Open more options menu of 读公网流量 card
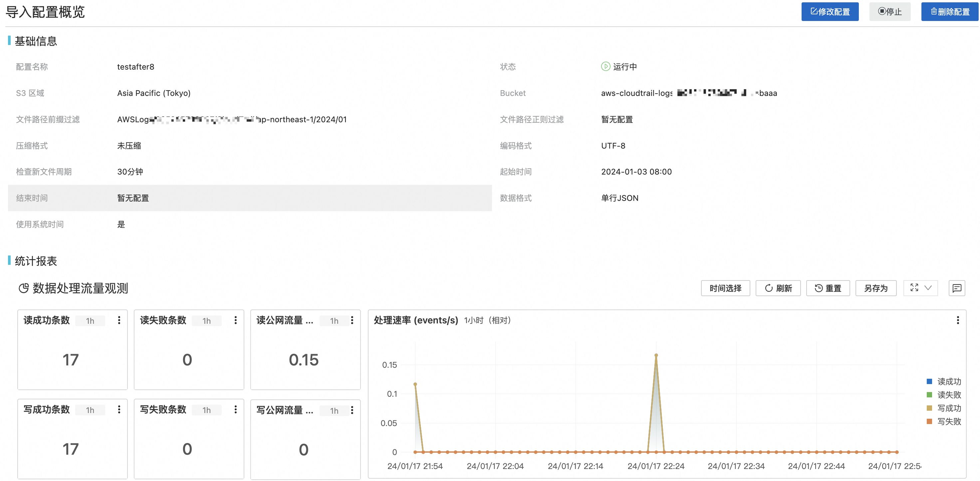Viewport: 980px width, 481px height. 352,320
